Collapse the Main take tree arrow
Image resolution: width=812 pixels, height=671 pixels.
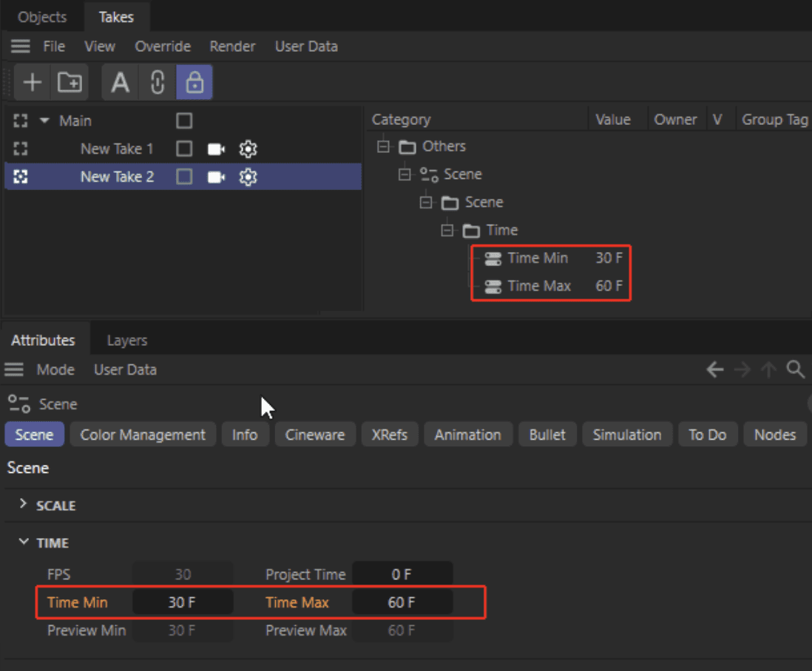tap(44, 120)
